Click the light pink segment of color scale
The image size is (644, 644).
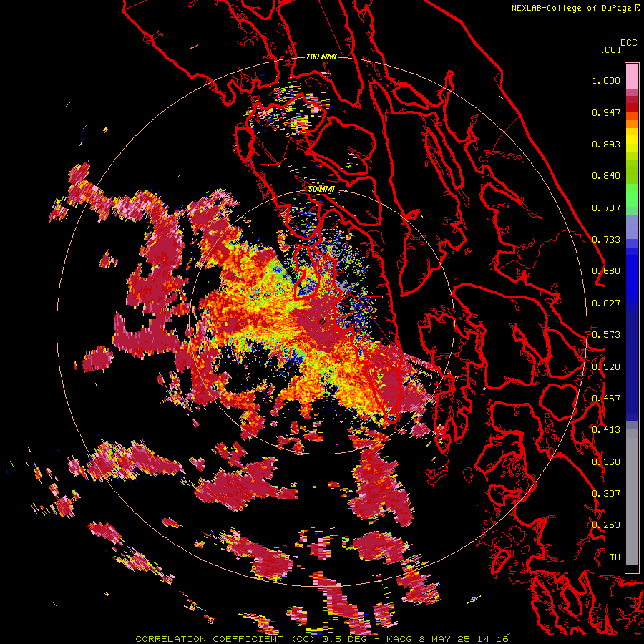(x=632, y=76)
